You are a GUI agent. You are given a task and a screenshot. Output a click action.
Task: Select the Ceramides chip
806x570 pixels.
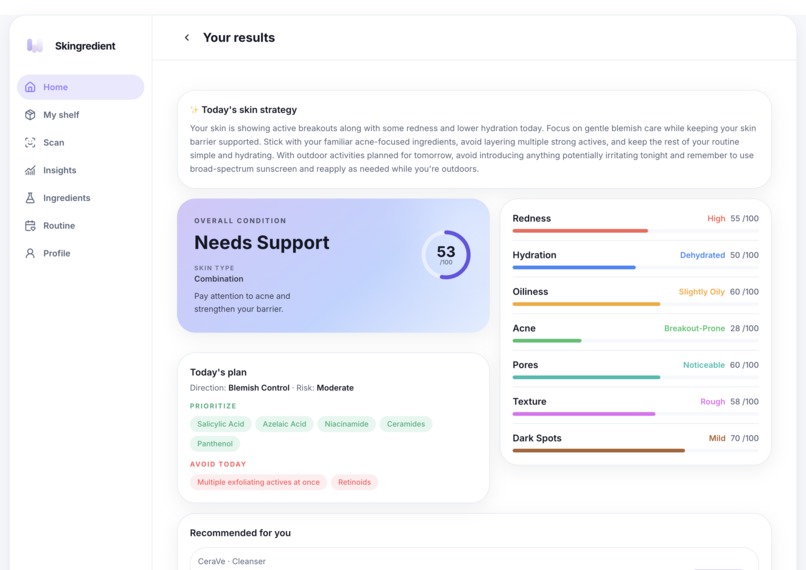pos(406,424)
